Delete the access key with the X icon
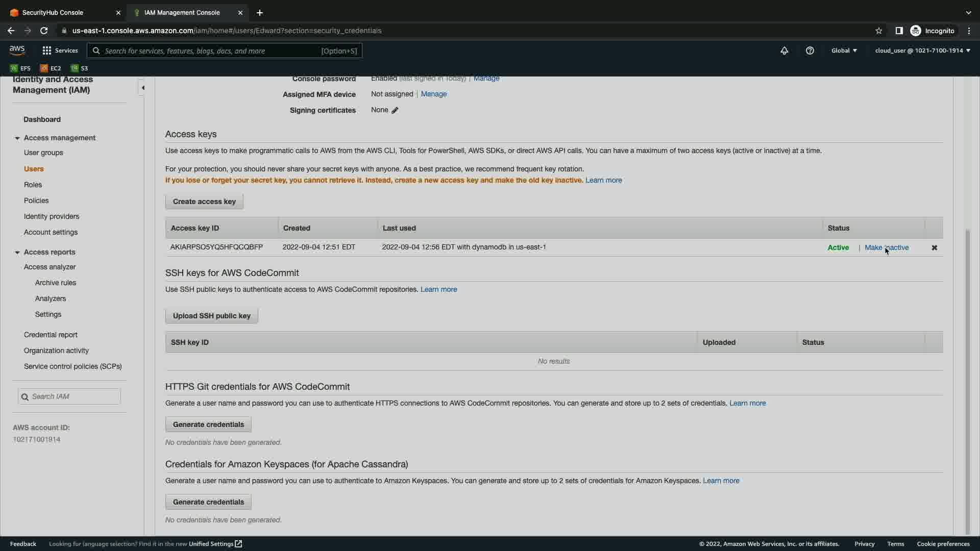980x551 pixels. 934,247
